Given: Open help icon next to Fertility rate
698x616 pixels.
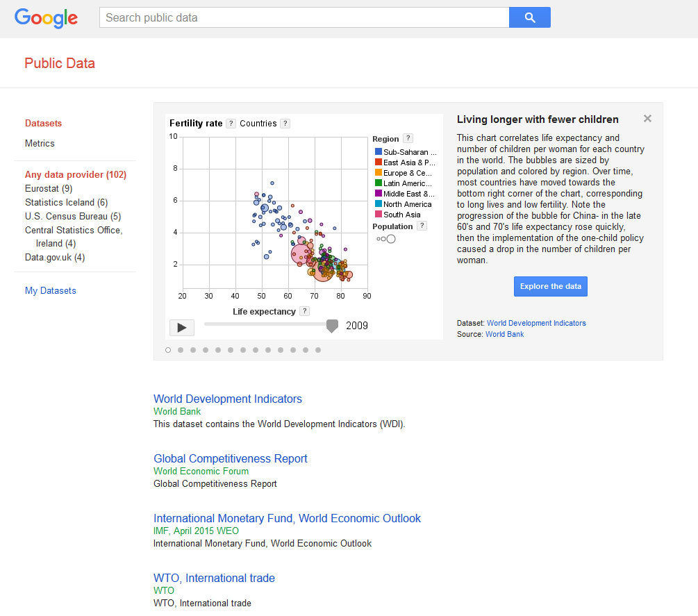Looking at the screenshot, I should pos(231,124).
